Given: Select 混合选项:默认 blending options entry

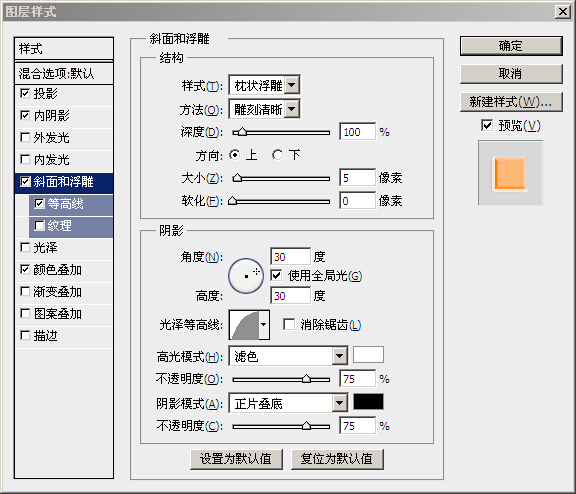Looking at the screenshot, I should 64,73.
